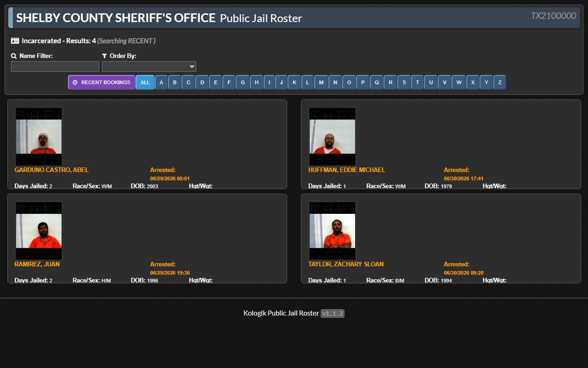
Task: Filter inmates by letter E
Action: [215, 82]
